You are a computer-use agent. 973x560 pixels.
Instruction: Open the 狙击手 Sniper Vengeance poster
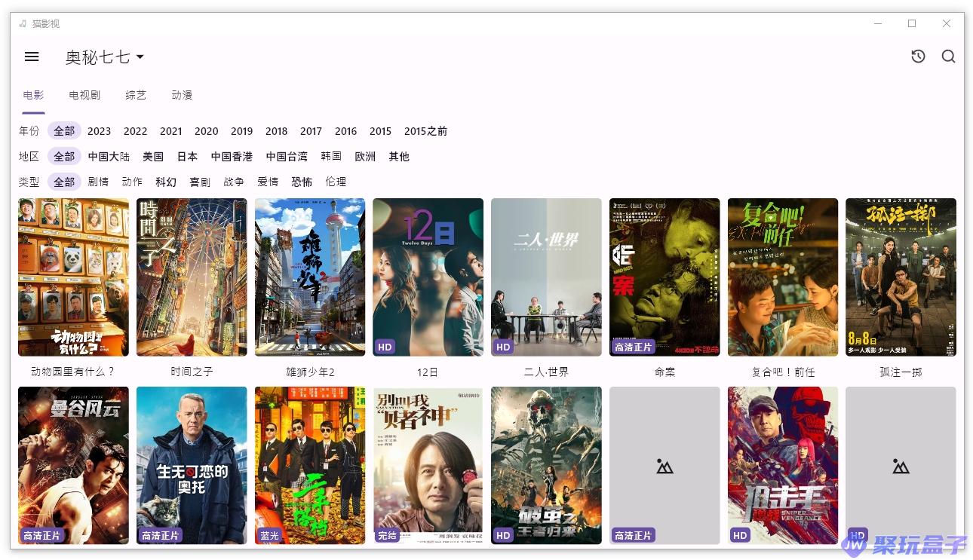783,466
